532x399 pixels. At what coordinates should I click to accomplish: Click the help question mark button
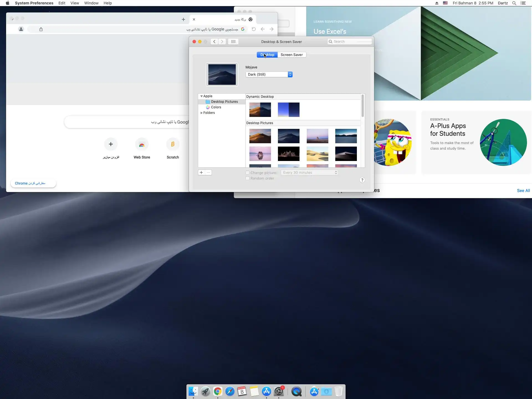362,180
